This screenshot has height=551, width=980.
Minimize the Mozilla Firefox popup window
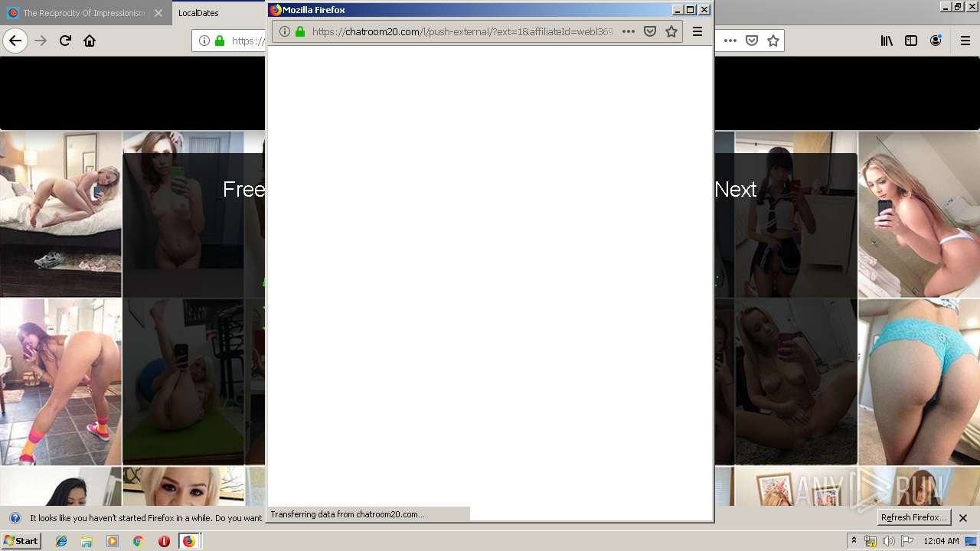(678, 9)
